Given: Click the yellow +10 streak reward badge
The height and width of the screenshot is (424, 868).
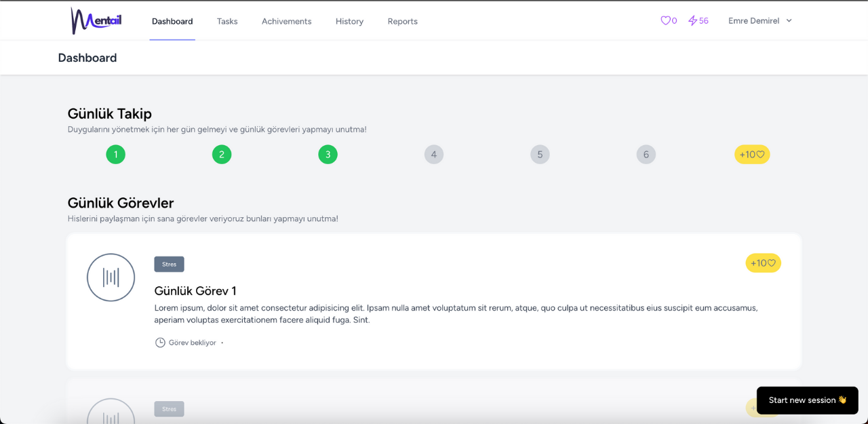Looking at the screenshot, I should pos(752,155).
